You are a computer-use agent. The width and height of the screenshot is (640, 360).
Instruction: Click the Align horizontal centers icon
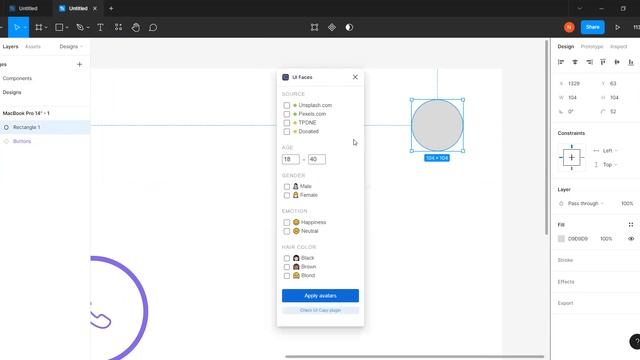(575, 62)
